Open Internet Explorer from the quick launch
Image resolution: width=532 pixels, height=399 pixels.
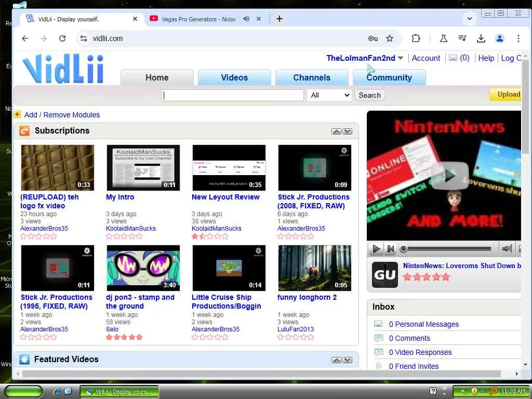pyautogui.click(x=57, y=392)
